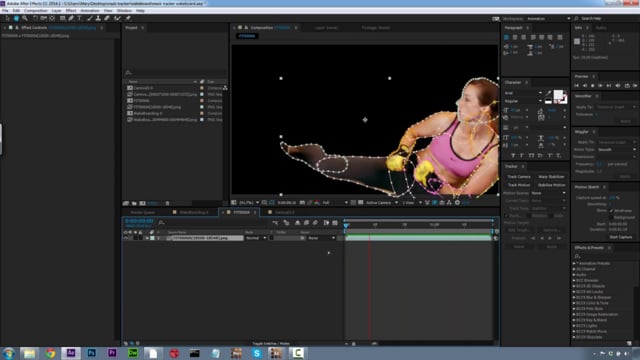Viewport: 640px width, 360px height.
Task: Toggle the layer visibility eye in timeline
Action: (126, 238)
